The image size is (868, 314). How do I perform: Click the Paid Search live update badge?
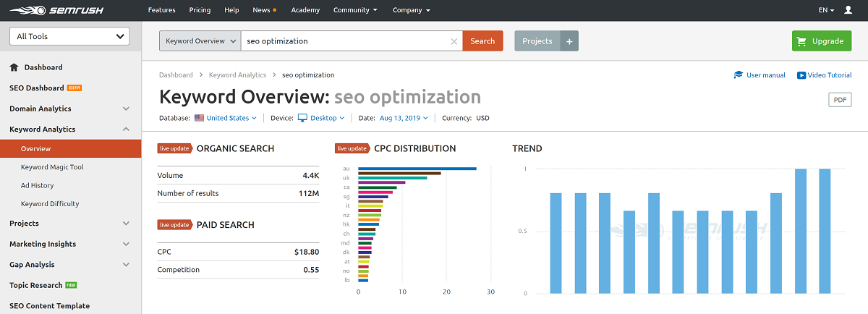tap(174, 225)
